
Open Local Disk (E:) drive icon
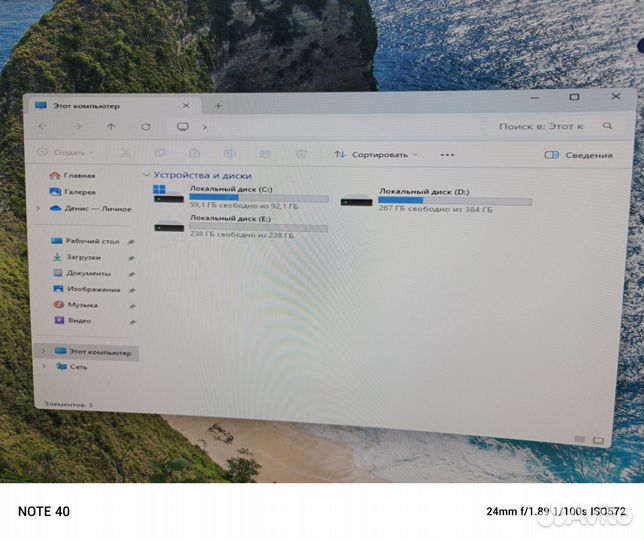coord(169,225)
